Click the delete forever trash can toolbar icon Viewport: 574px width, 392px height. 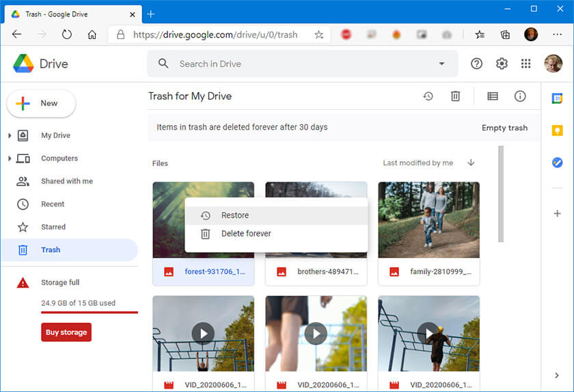[455, 96]
